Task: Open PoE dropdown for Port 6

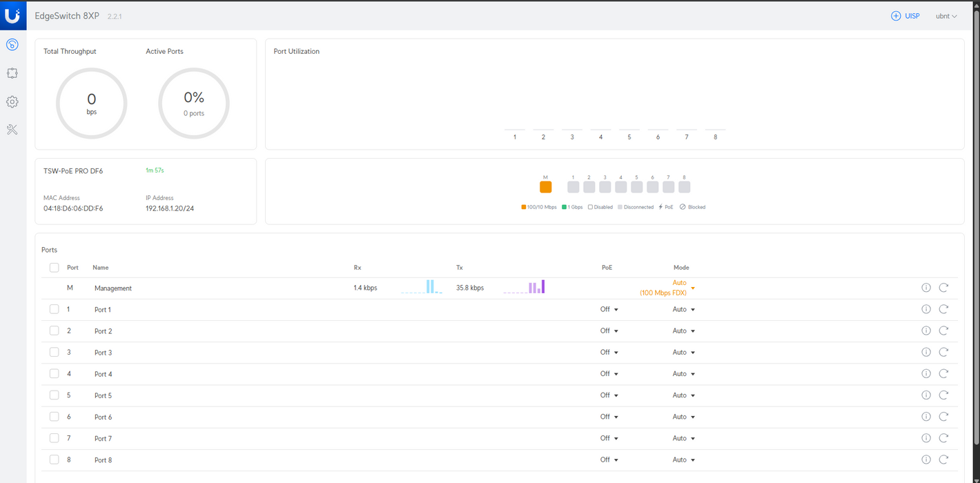Action: (x=609, y=417)
